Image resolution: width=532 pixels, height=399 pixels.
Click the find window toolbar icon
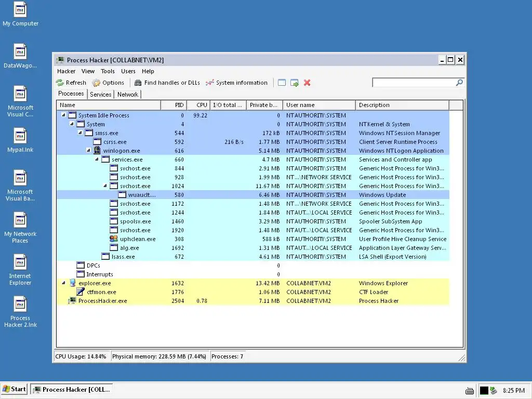[282, 83]
